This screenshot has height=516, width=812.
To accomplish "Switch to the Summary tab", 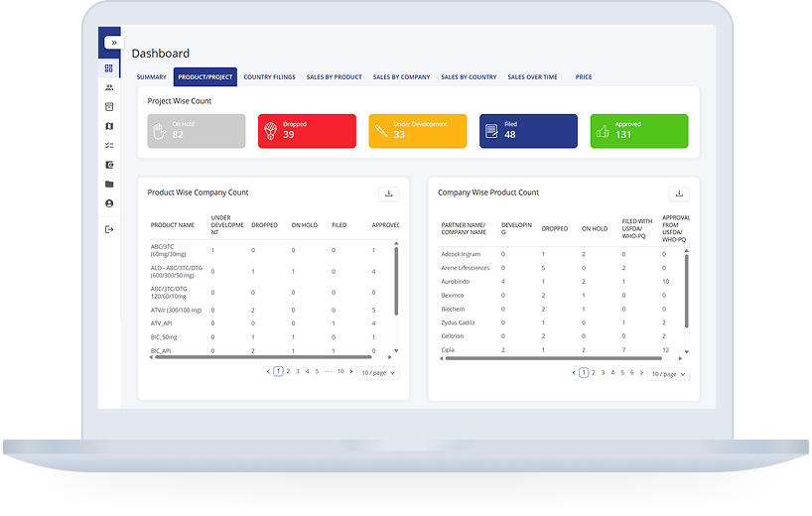I will tap(152, 77).
